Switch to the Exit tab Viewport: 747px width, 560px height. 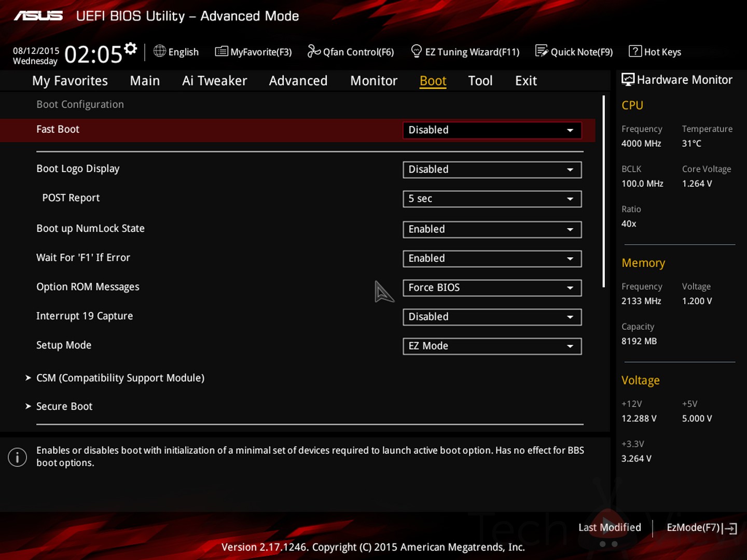click(526, 81)
